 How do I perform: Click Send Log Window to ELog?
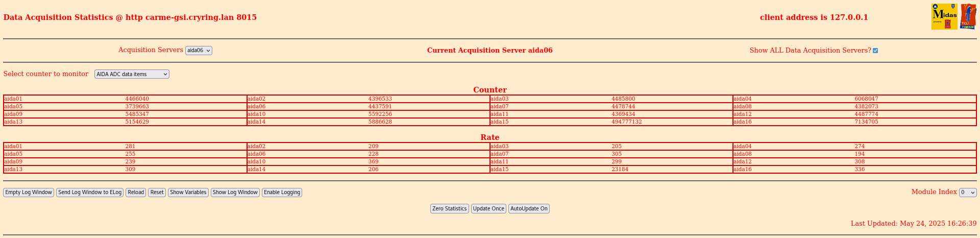pyautogui.click(x=90, y=193)
